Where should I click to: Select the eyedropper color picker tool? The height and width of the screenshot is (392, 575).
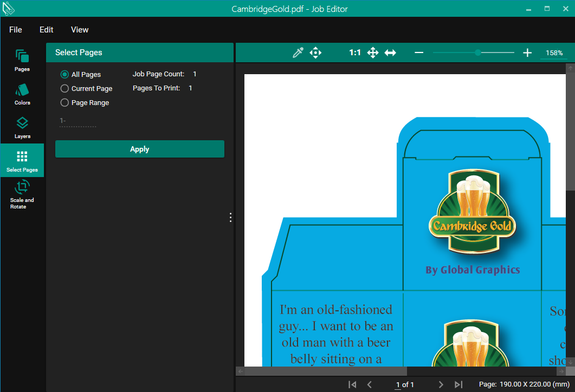pyautogui.click(x=298, y=53)
